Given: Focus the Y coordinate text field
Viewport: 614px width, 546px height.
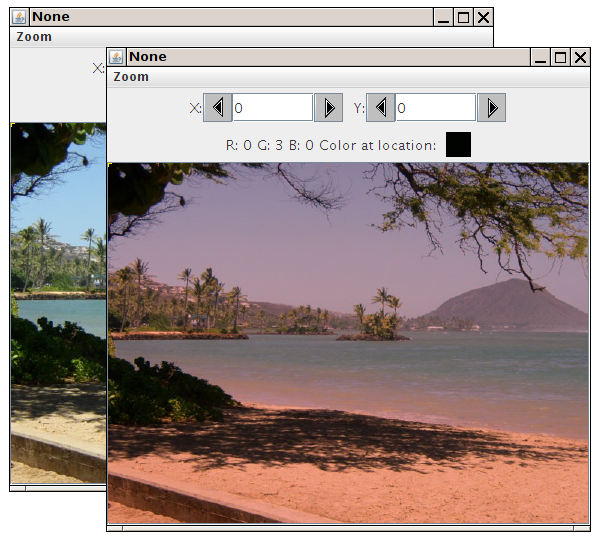Looking at the screenshot, I should (435, 108).
